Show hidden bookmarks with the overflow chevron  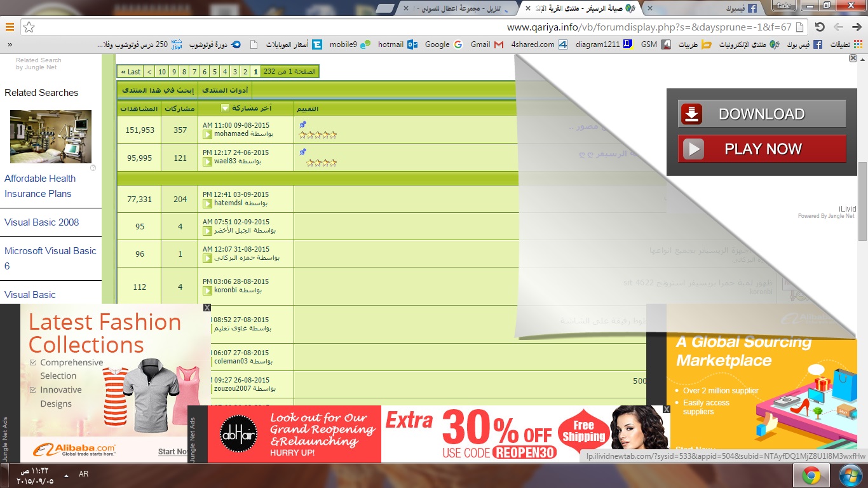tap(10, 44)
